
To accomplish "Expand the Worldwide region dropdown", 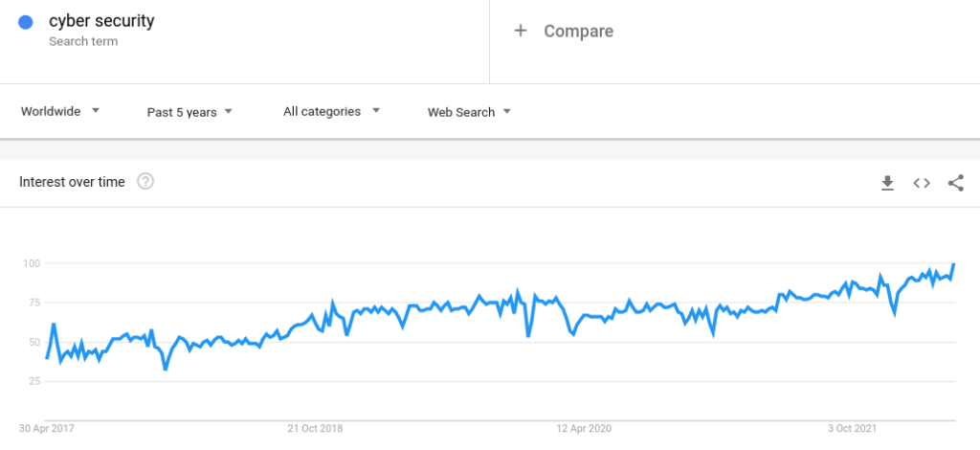I will pyautogui.click(x=60, y=111).
